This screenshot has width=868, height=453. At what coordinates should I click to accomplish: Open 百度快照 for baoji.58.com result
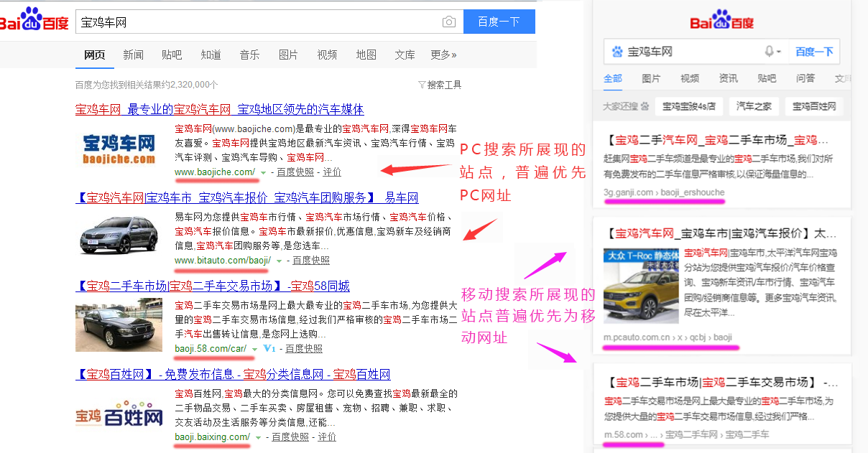[x=304, y=349]
